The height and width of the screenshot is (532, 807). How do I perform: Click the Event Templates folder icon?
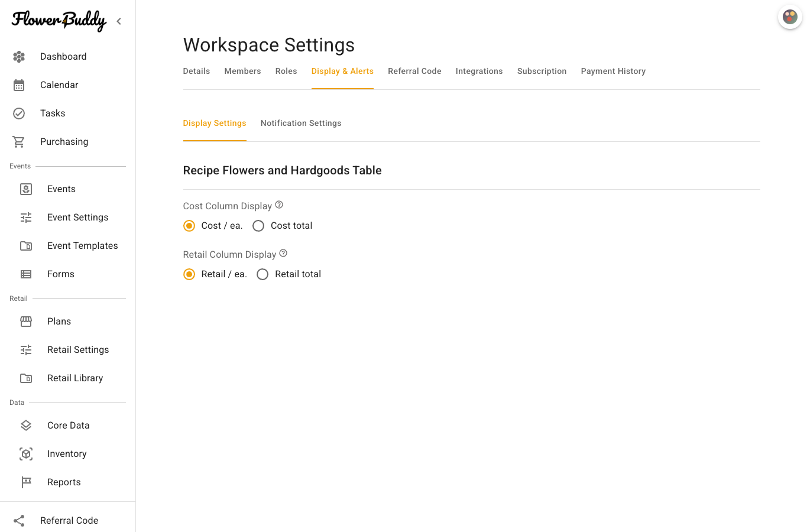click(26, 246)
